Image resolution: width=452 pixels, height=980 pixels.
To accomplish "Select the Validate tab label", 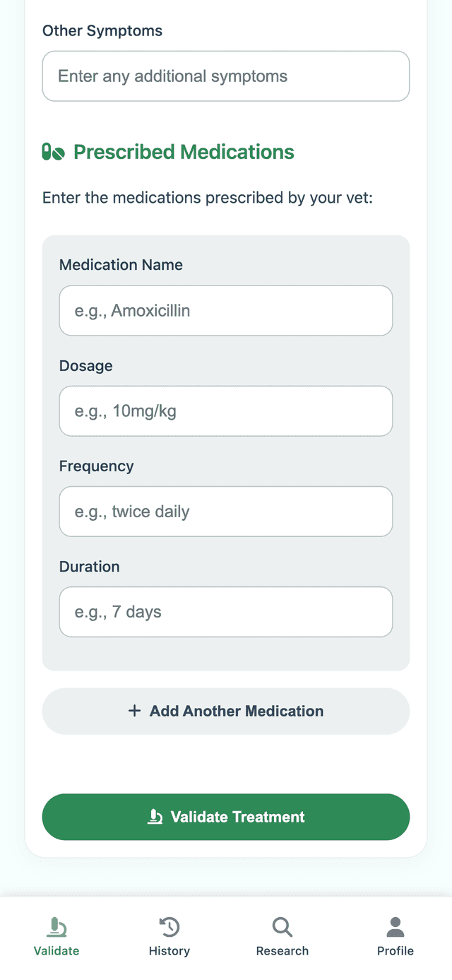I will click(56, 950).
